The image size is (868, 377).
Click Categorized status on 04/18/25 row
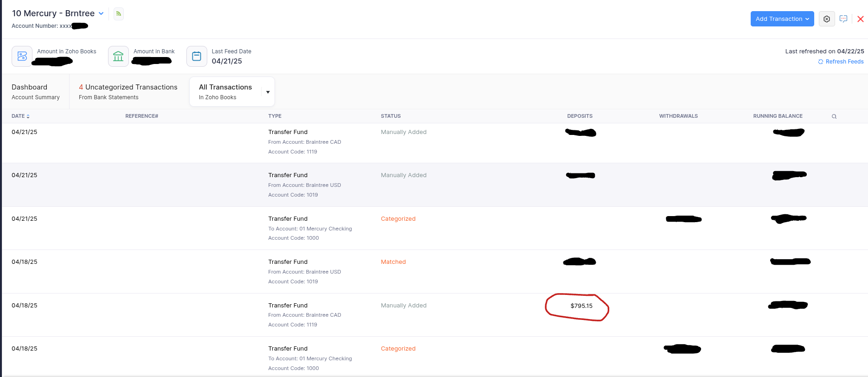(398, 349)
